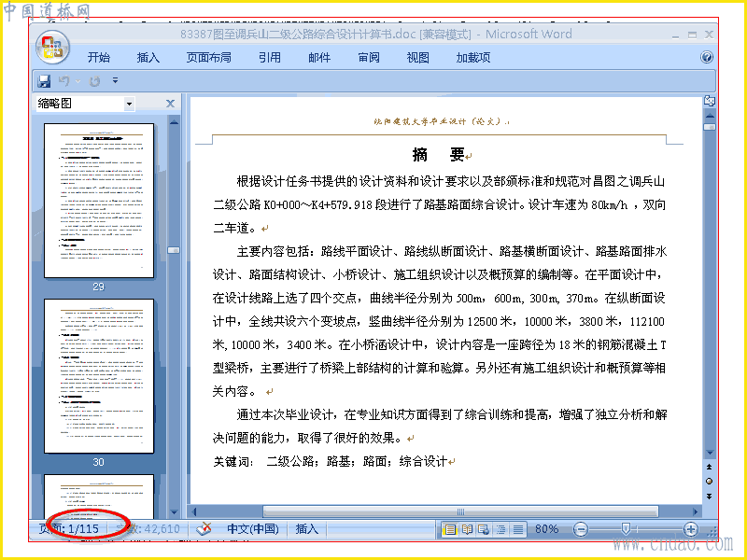Open the Office button menu
The width and height of the screenshot is (747, 560).
pos(52,48)
